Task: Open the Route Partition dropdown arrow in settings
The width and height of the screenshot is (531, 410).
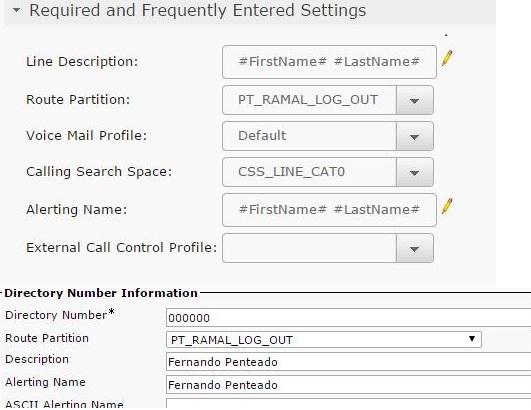Action: coord(415,100)
